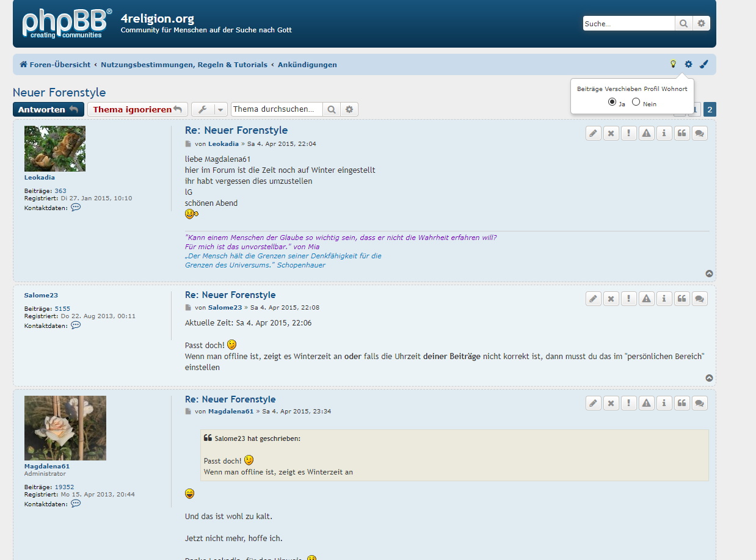Open Leokadia's contact details speech bubble
756x560 pixels.
(76, 208)
